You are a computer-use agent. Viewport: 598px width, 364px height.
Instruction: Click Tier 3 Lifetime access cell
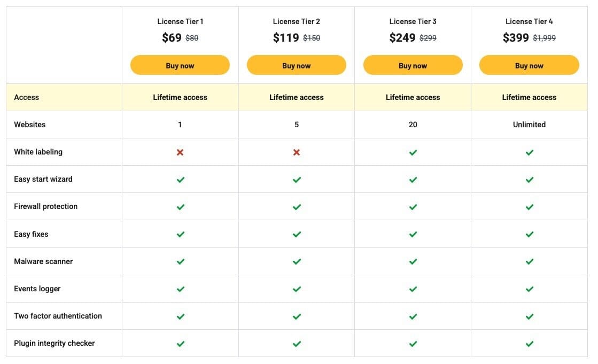pyautogui.click(x=413, y=97)
